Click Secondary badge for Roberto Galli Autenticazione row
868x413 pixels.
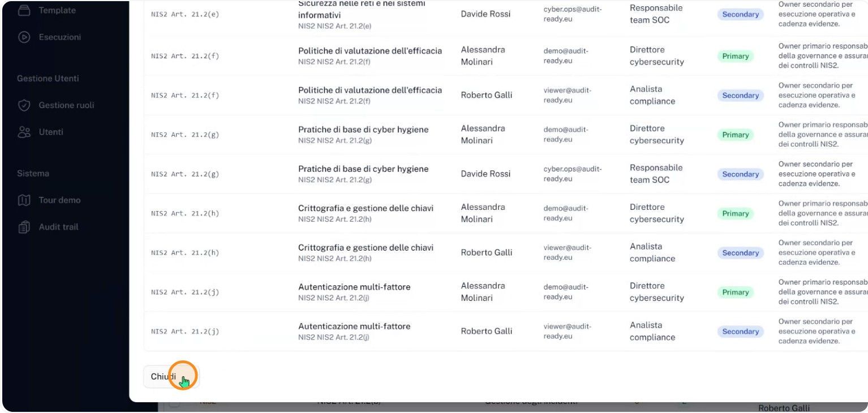740,332
